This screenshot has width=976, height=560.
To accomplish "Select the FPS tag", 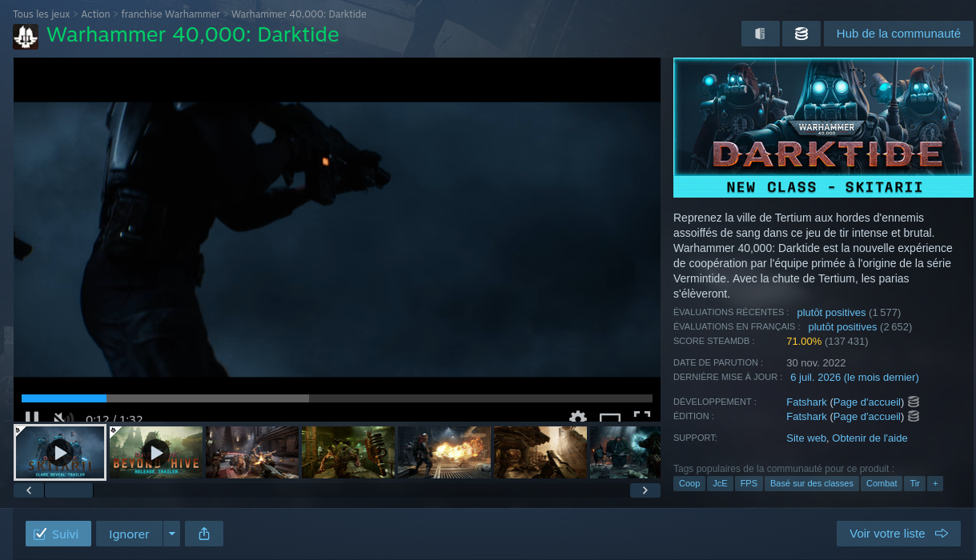I will coord(749,483).
